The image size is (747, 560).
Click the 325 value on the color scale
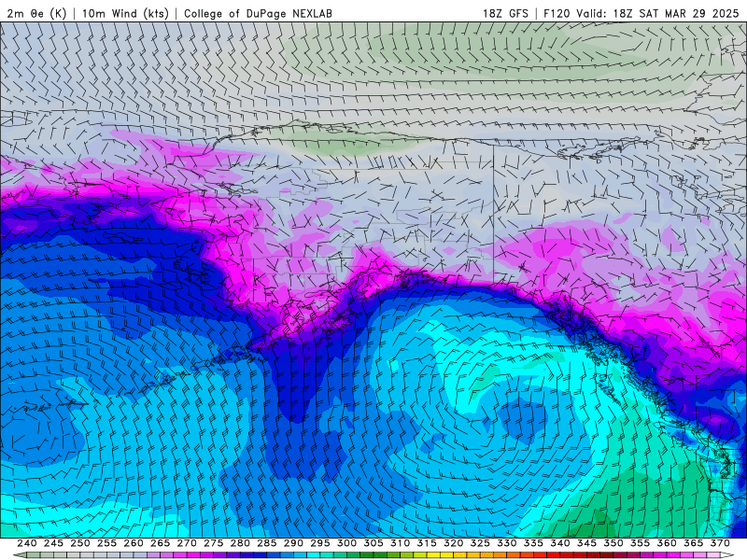click(x=480, y=543)
